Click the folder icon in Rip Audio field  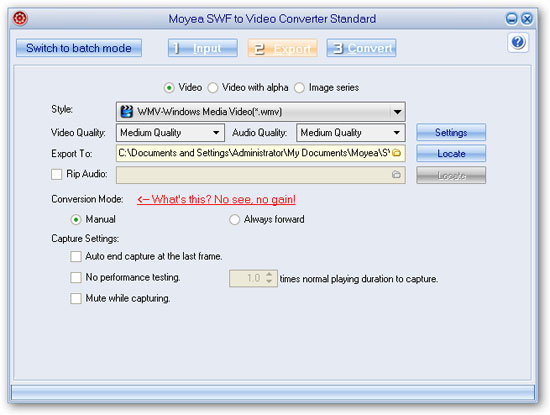396,174
